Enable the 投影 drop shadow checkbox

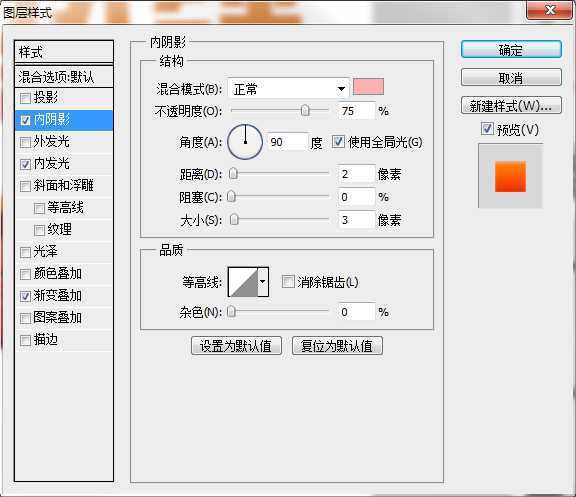(25, 98)
